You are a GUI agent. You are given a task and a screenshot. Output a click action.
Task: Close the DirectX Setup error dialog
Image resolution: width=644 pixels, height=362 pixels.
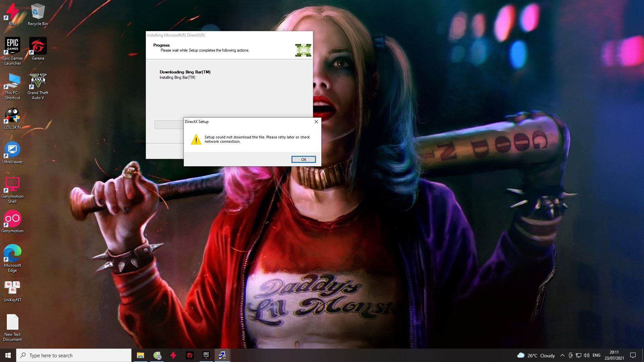(x=316, y=122)
